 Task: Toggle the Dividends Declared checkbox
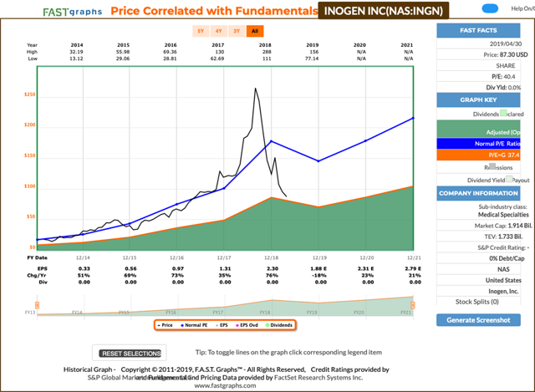click(503, 113)
